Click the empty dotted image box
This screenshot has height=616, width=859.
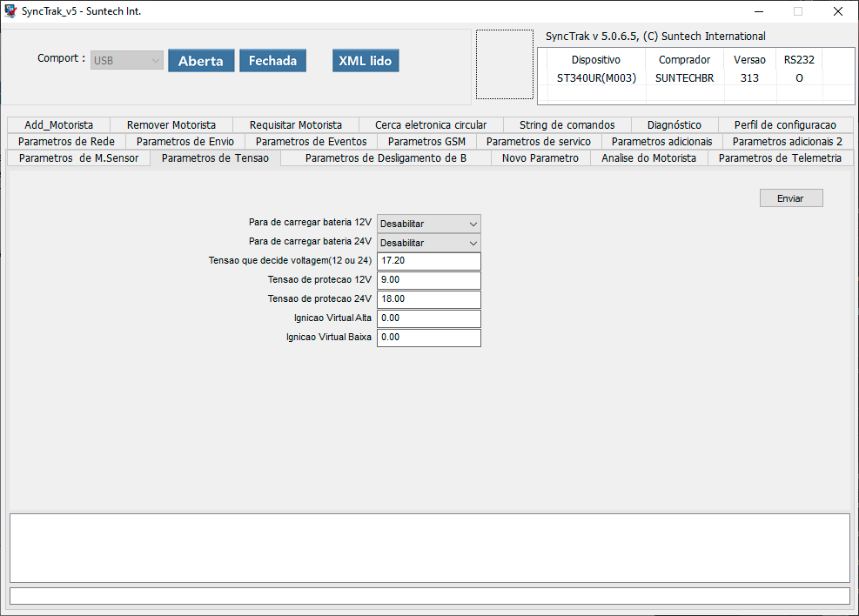click(x=505, y=64)
